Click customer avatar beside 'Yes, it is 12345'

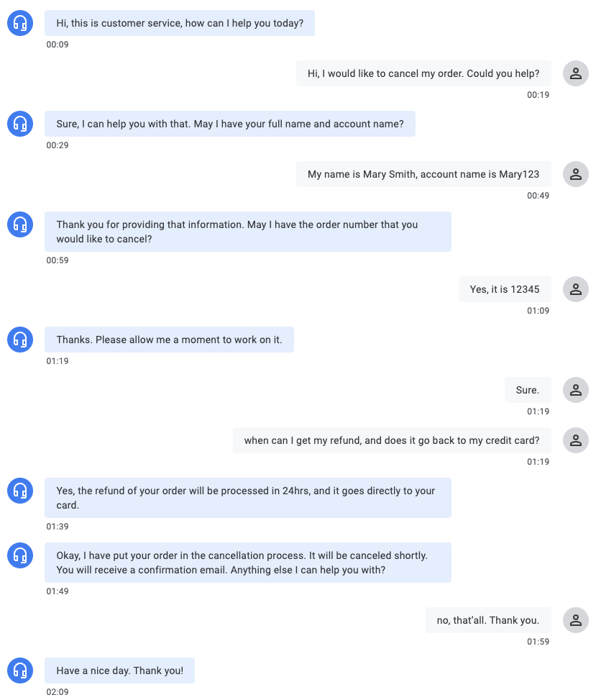point(575,289)
